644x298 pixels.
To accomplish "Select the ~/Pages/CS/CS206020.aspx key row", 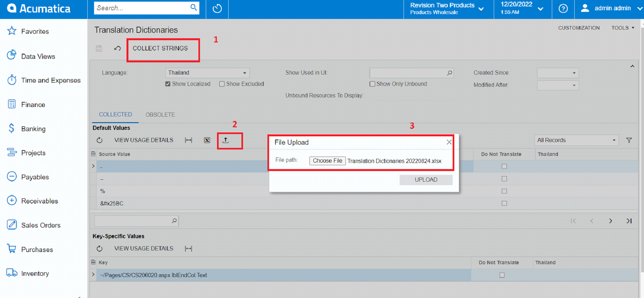I will pyautogui.click(x=284, y=275).
